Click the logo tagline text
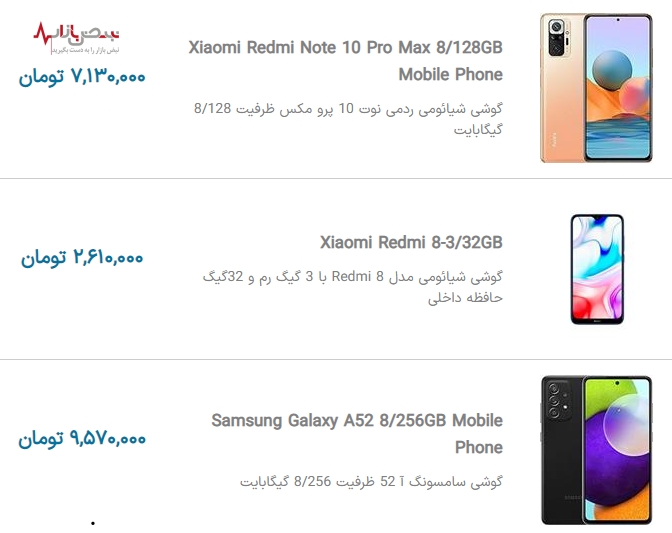The height and width of the screenshot is (533, 672). [x=86, y=51]
